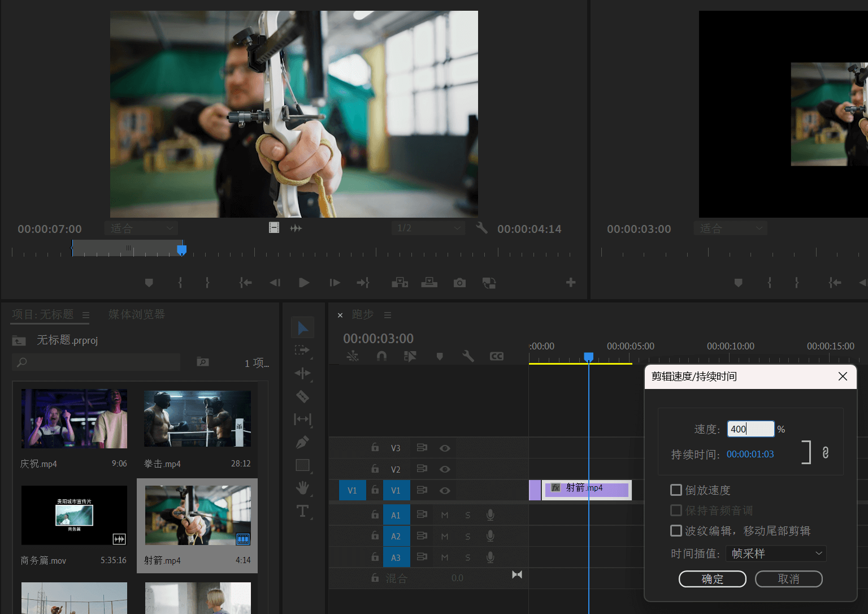The width and height of the screenshot is (868, 614).
Task: Click Overwrite button in source monitor
Action: pos(429,283)
